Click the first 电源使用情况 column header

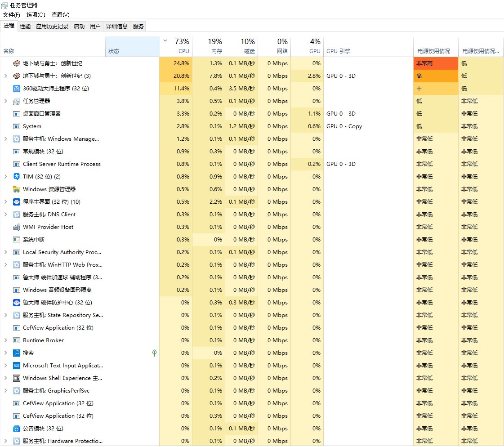click(x=436, y=46)
